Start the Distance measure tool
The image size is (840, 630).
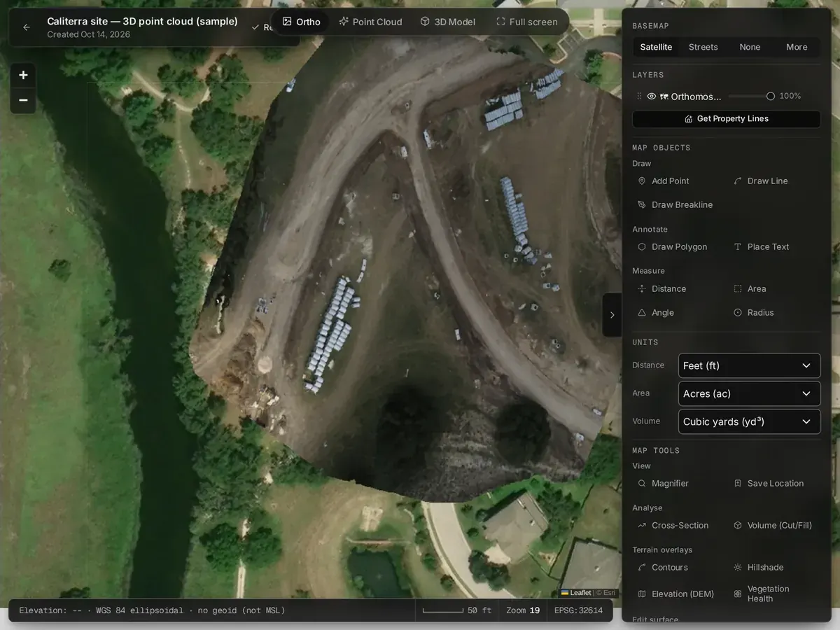[x=662, y=288]
